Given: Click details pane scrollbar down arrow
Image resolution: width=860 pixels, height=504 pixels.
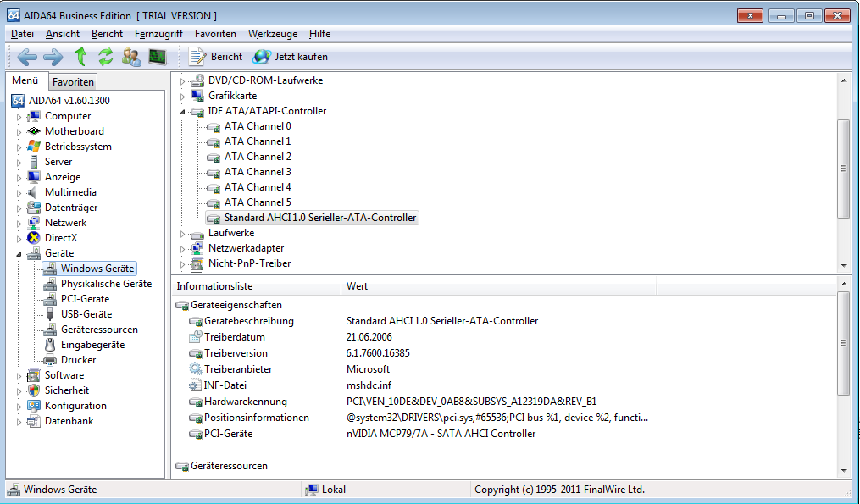Looking at the screenshot, I should pyautogui.click(x=844, y=471).
